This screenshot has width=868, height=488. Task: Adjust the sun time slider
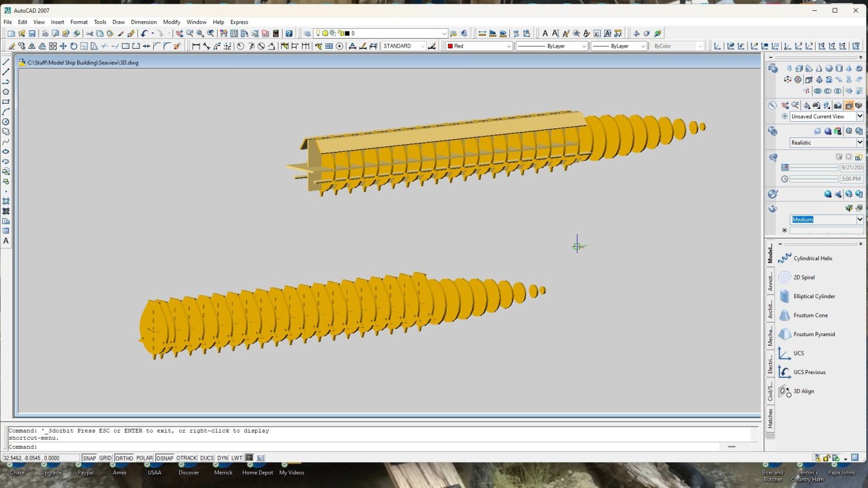(814, 179)
